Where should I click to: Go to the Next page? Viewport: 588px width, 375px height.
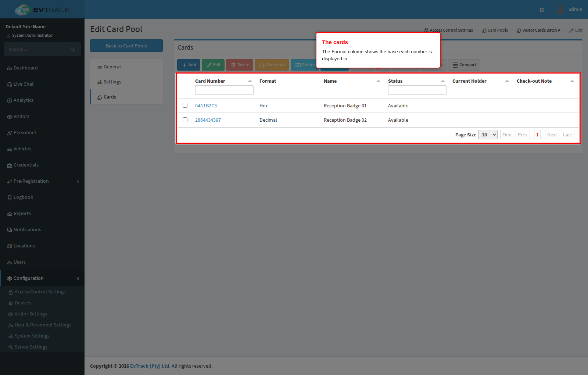point(552,135)
